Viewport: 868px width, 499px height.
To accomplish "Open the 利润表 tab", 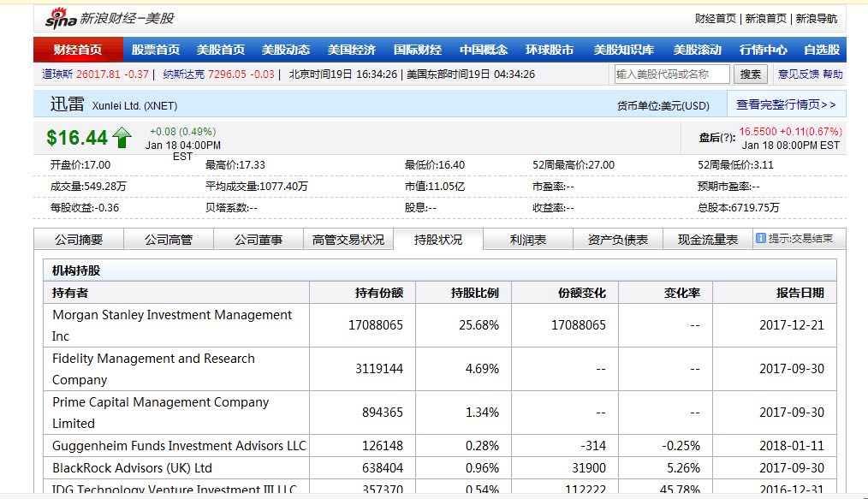I will (x=528, y=240).
